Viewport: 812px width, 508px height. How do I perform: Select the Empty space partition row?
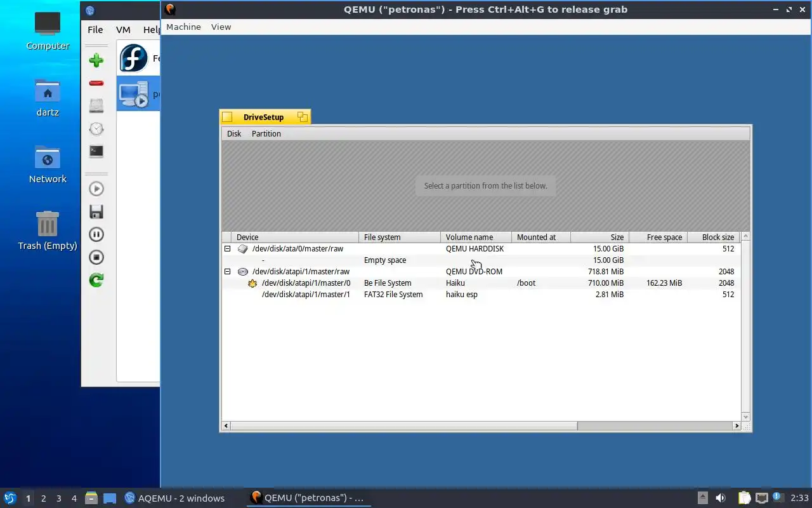pyautogui.click(x=481, y=260)
